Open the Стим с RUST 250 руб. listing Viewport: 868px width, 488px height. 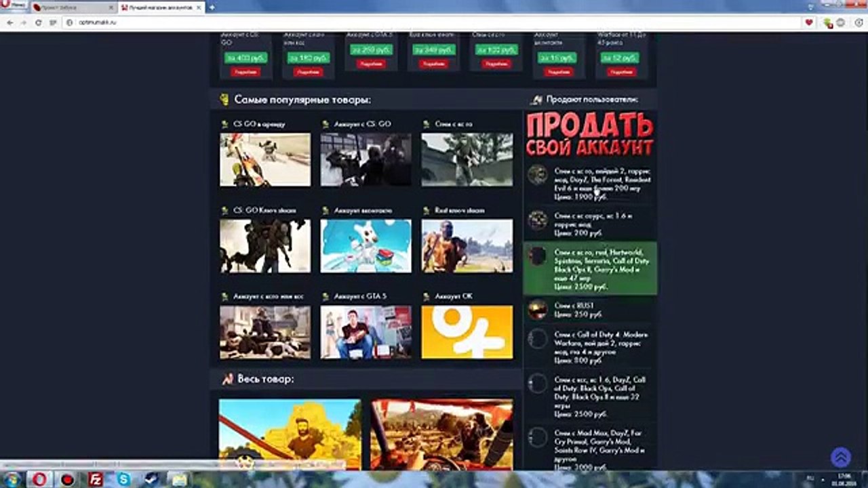590,310
